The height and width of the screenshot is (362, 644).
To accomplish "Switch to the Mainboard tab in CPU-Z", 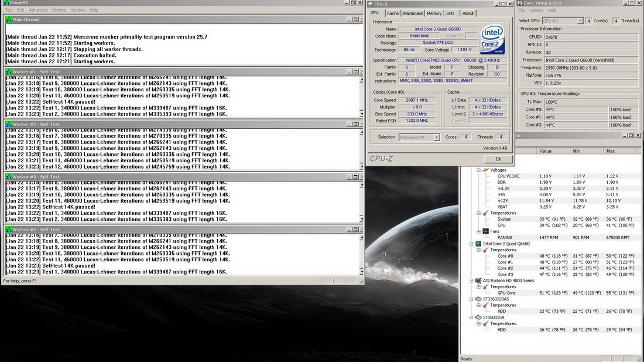I will click(412, 13).
